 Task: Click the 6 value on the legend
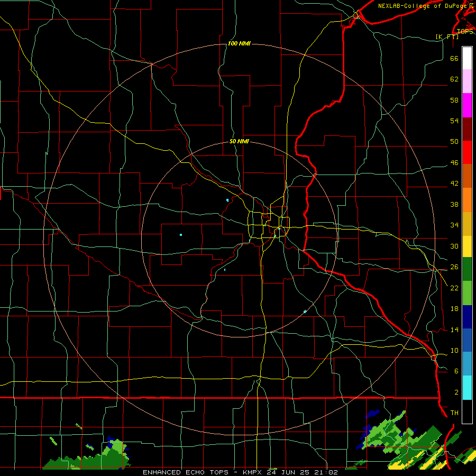(456, 371)
